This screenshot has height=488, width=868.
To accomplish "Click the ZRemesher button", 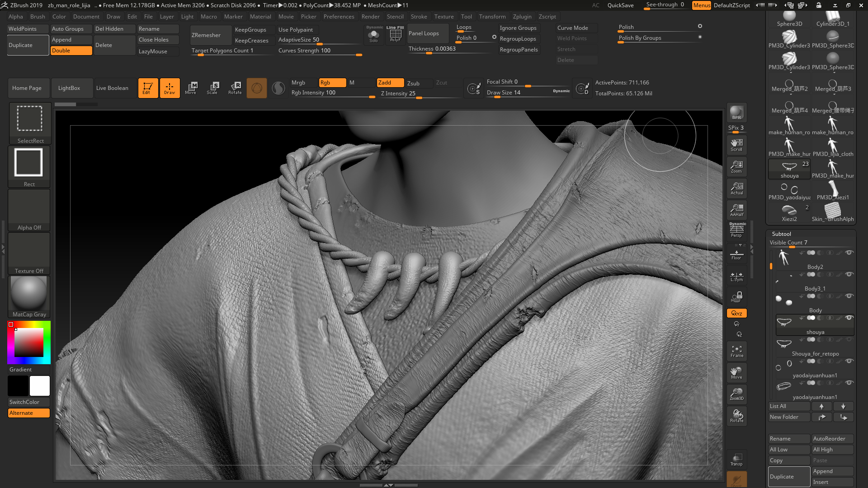I will pyautogui.click(x=206, y=35).
